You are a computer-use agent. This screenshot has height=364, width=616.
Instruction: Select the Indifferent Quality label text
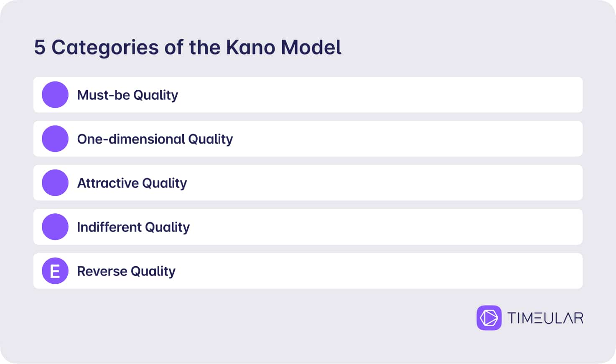click(x=133, y=227)
